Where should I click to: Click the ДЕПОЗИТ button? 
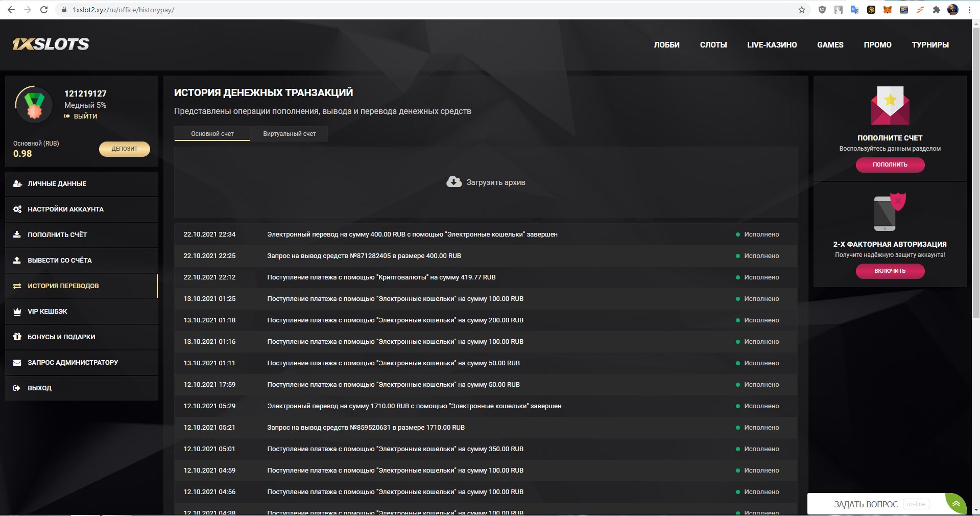[125, 149]
